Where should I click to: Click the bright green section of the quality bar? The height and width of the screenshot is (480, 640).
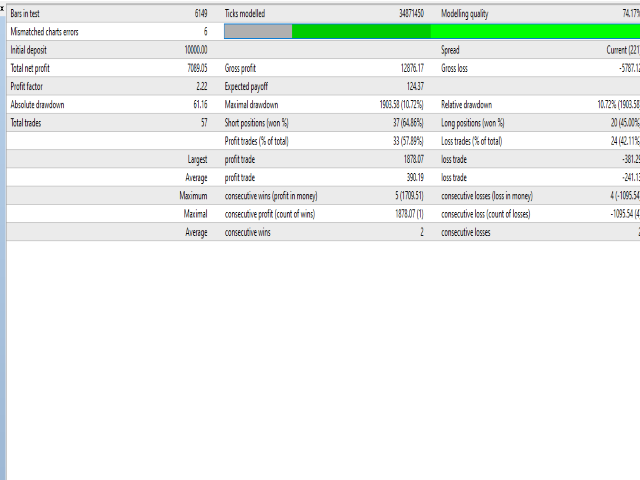[x=535, y=32]
